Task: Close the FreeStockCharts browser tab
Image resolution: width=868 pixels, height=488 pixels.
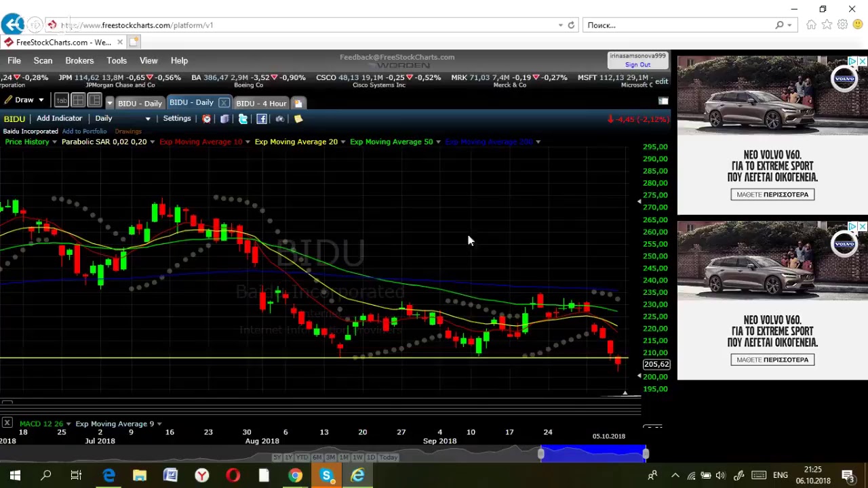Action: tap(120, 42)
